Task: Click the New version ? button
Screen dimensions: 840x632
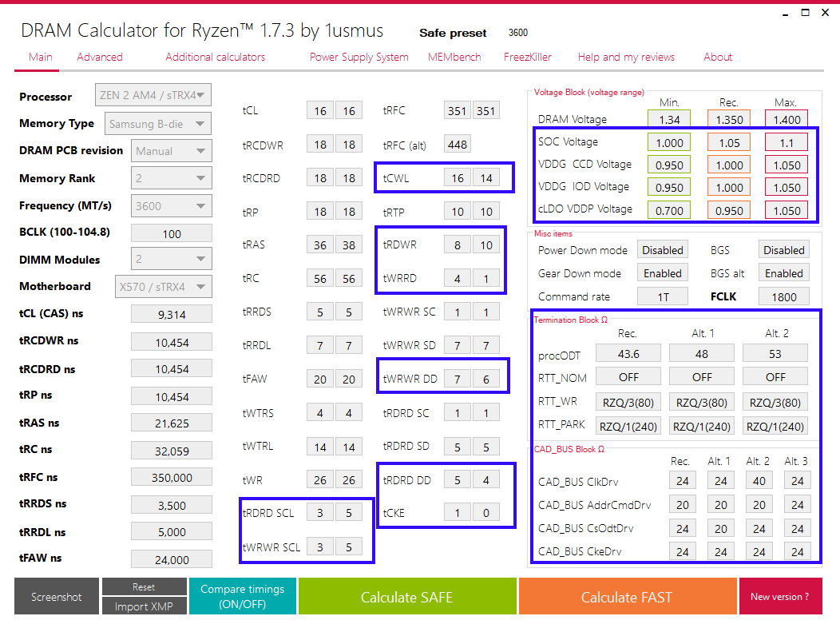Action: [781, 597]
